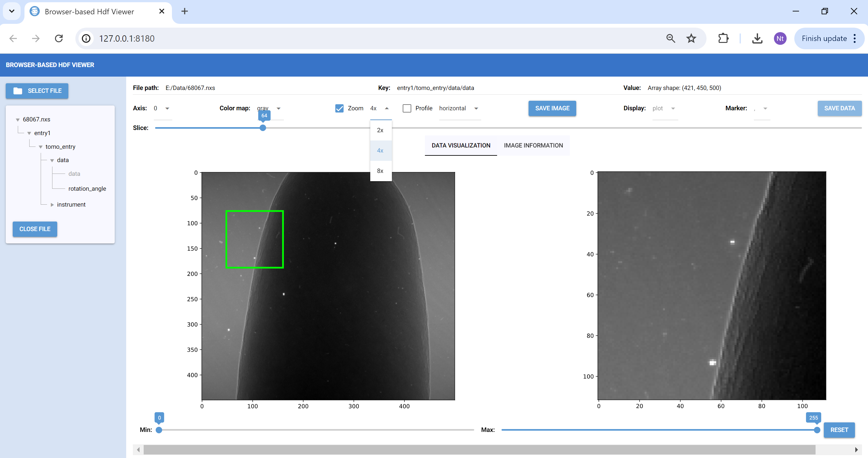Click the Max slider handle

tap(817, 430)
